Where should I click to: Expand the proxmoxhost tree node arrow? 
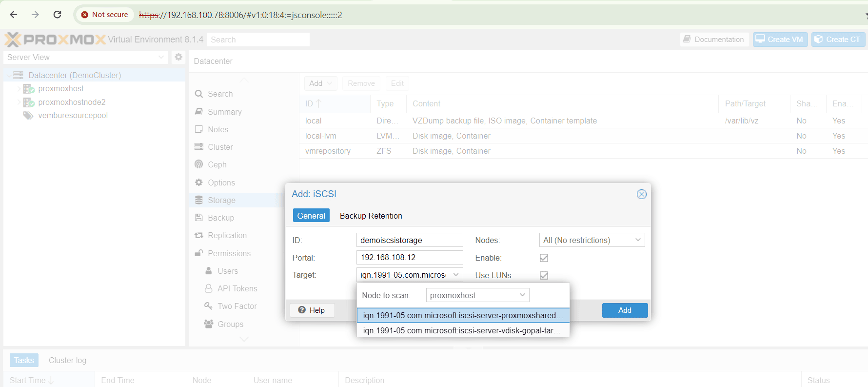19,89
